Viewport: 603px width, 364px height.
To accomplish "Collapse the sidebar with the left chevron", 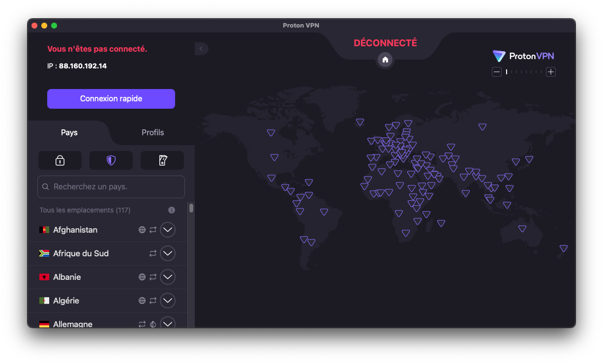I will (201, 48).
